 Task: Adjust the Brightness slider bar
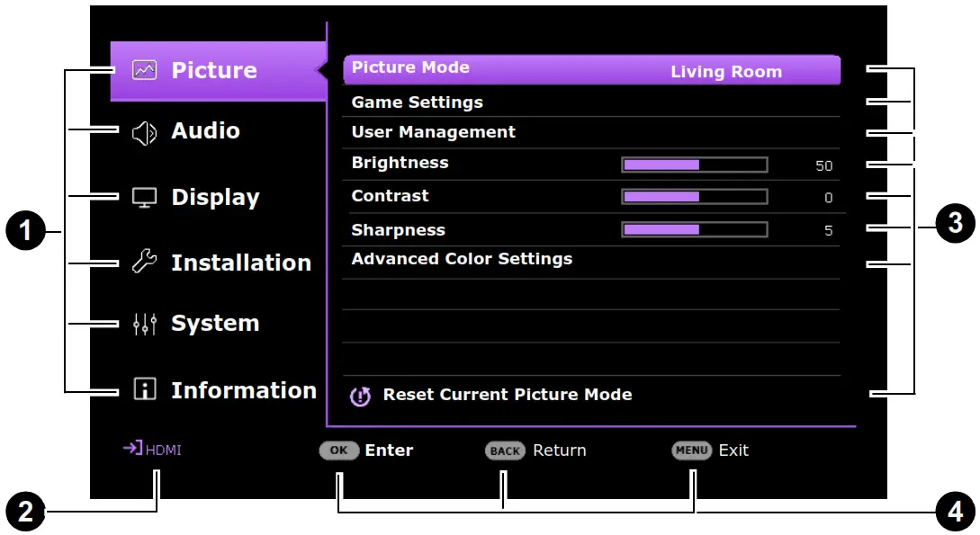click(x=694, y=164)
